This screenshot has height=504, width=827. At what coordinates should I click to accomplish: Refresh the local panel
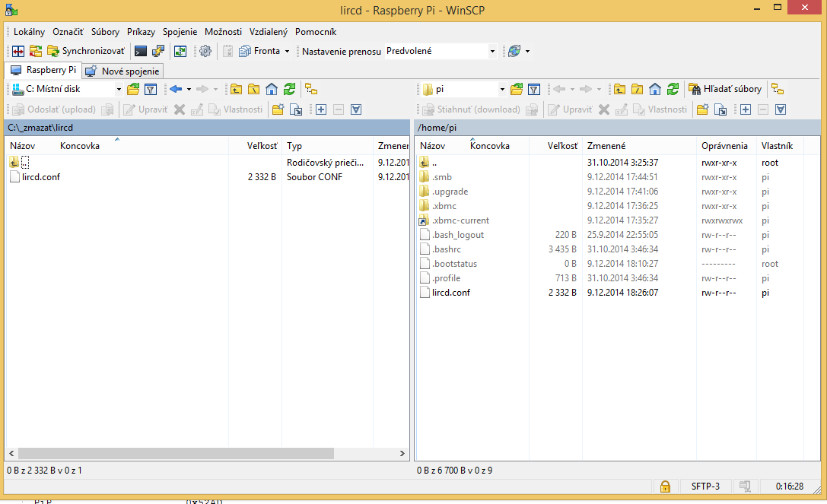coord(290,89)
